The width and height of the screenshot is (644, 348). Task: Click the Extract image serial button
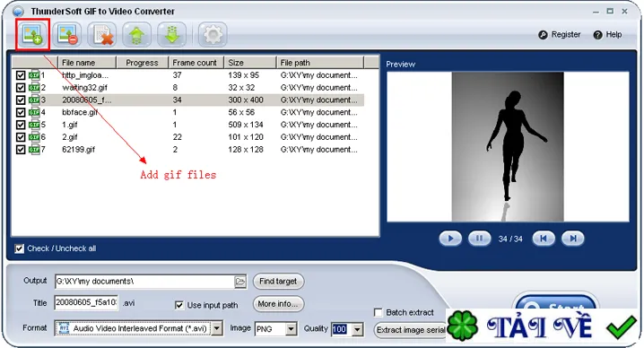point(410,330)
